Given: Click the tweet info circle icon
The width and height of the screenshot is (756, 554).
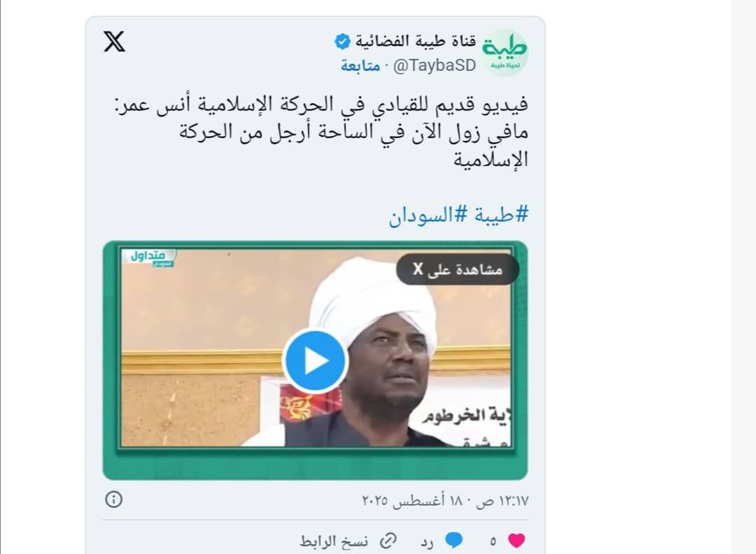Looking at the screenshot, I should point(114,499).
